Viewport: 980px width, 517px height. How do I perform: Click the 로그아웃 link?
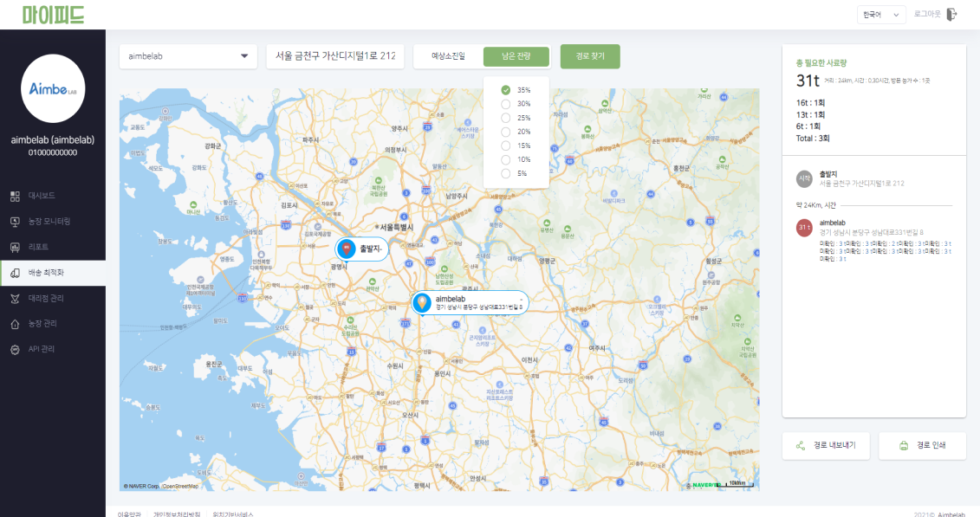point(927,14)
